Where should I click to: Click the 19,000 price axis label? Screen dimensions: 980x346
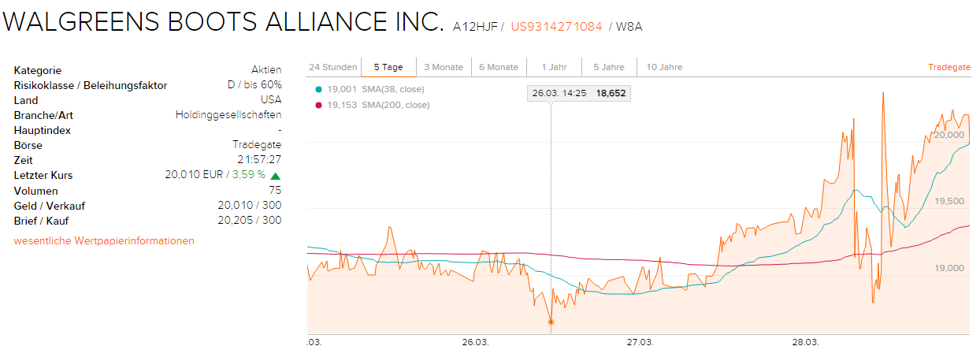pos(949,268)
